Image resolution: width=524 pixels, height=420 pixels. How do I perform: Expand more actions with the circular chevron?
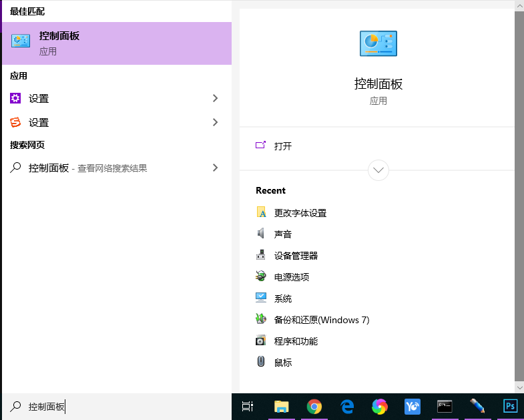pyautogui.click(x=378, y=170)
